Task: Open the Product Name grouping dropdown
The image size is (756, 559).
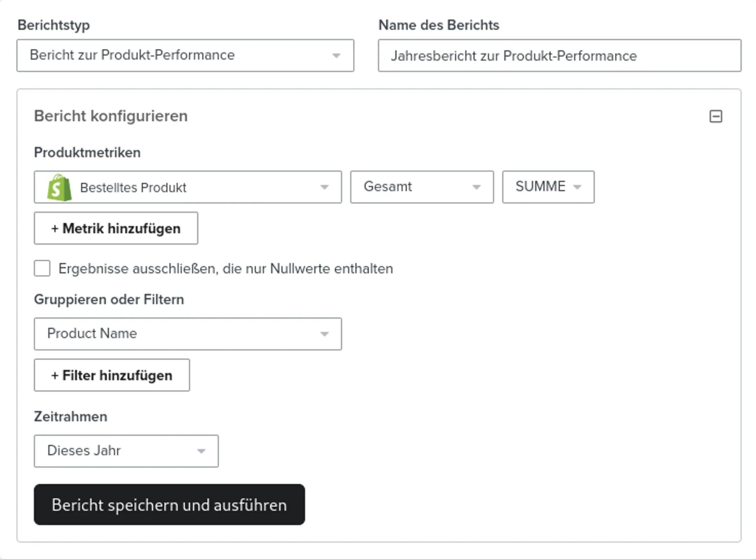Action: tap(188, 334)
